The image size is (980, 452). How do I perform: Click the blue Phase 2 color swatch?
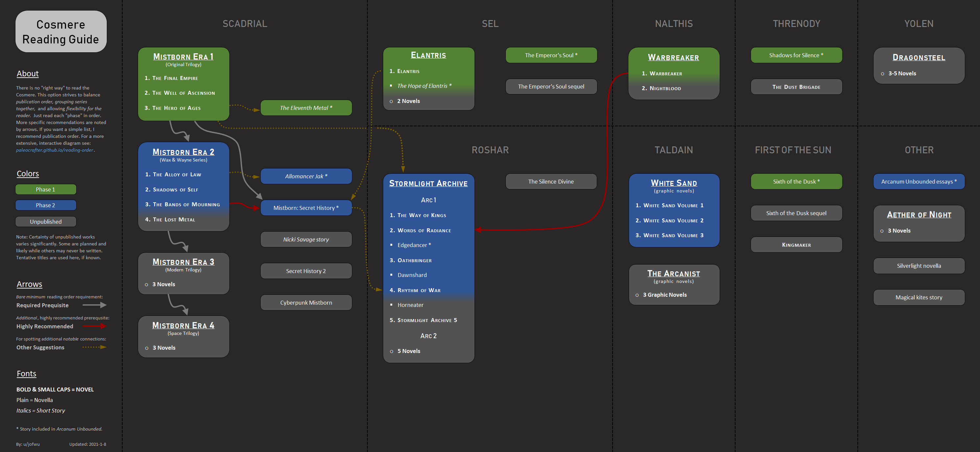46,205
